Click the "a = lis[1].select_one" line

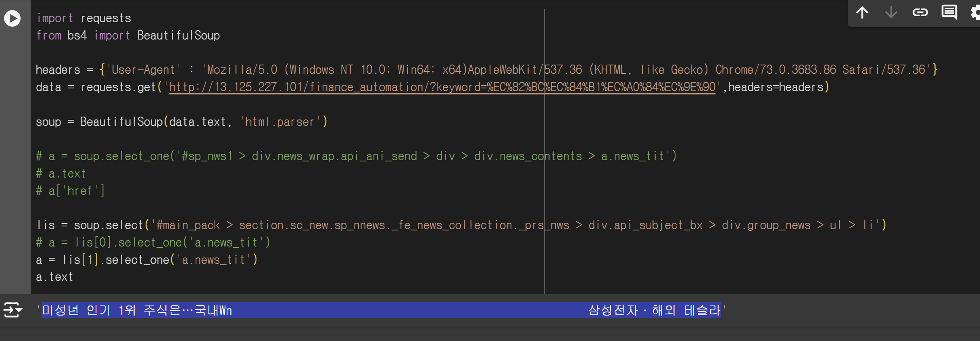point(146,259)
